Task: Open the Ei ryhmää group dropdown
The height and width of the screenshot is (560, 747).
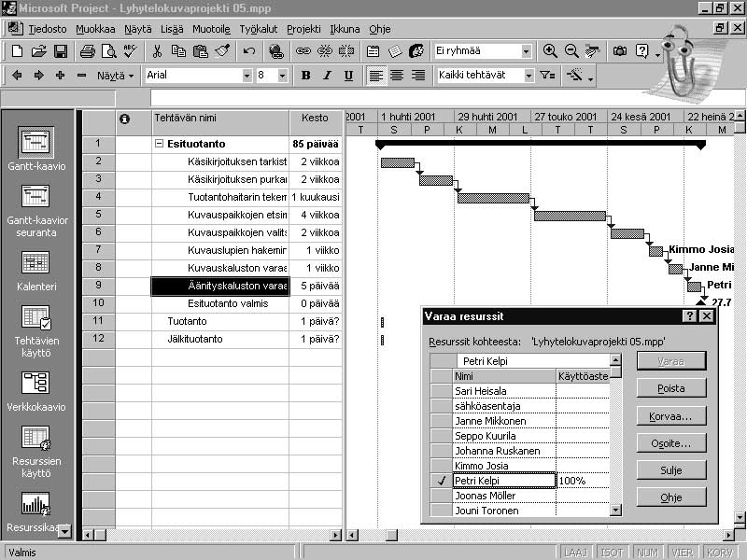Action: [526, 51]
